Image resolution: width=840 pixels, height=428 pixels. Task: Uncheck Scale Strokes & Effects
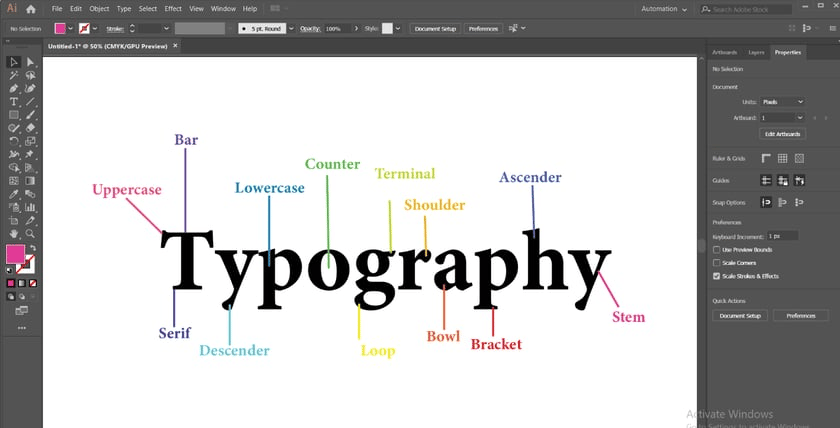click(717, 276)
